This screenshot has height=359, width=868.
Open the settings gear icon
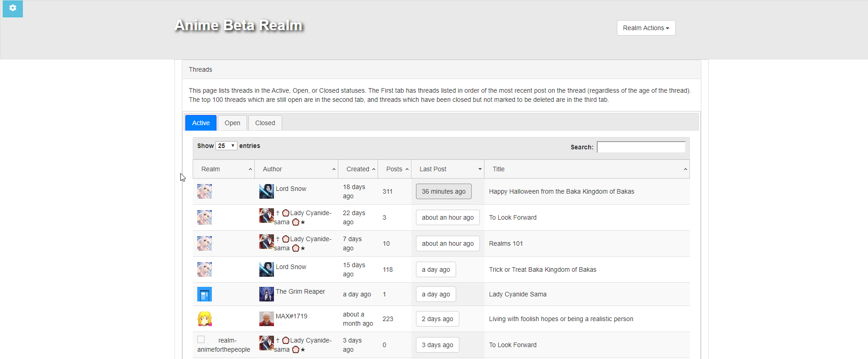click(13, 8)
